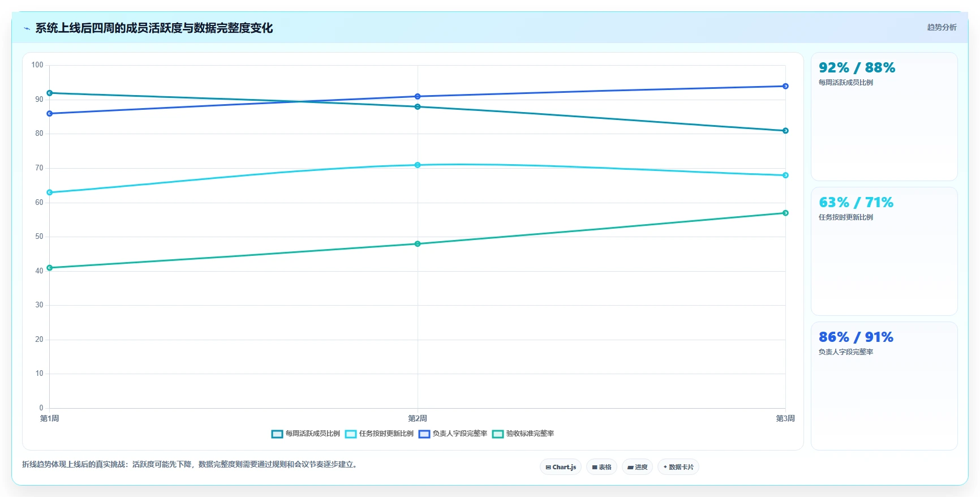The height and width of the screenshot is (497, 980).
Task: Click the 第3周 point of the 负责人字段完整率 line at 94
Action: (x=785, y=86)
